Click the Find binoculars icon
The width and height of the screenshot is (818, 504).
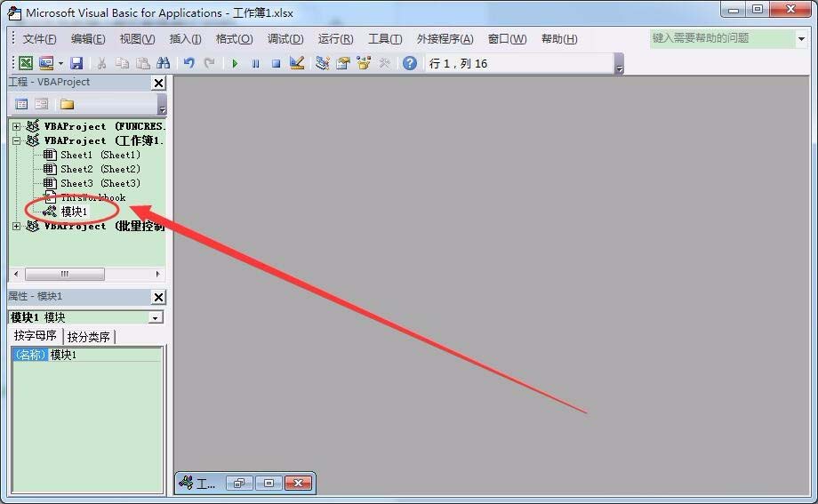pos(163,63)
